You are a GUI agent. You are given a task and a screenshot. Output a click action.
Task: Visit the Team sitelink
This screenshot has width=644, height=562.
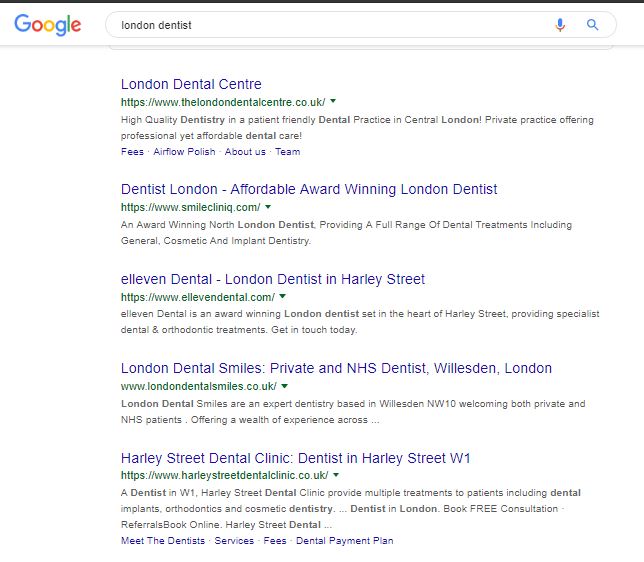pyautogui.click(x=288, y=152)
